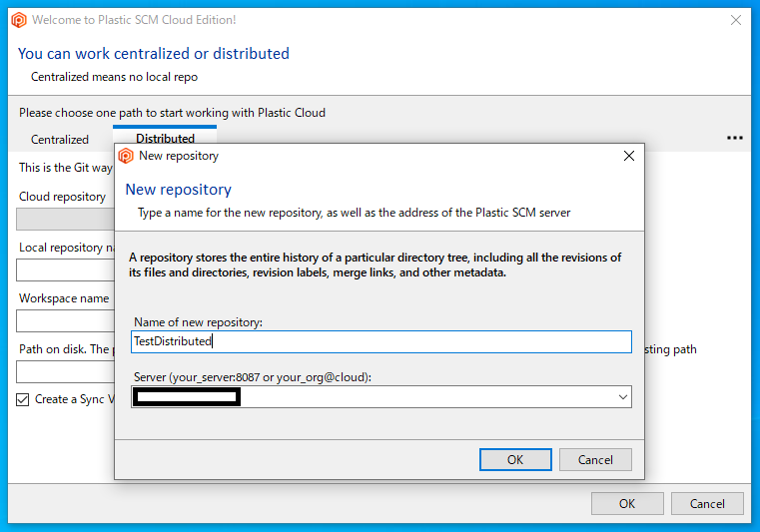Click the Plastic SCM logo in Welcome window title

click(19, 20)
